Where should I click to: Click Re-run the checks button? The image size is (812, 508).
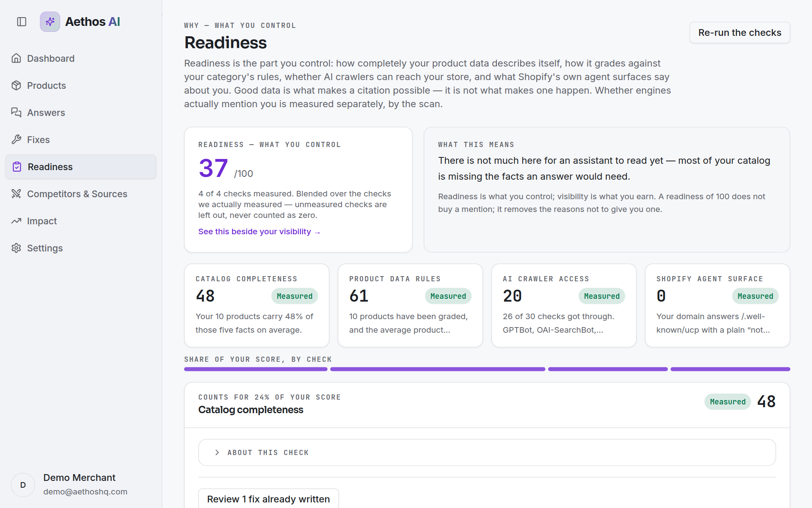pos(740,33)
